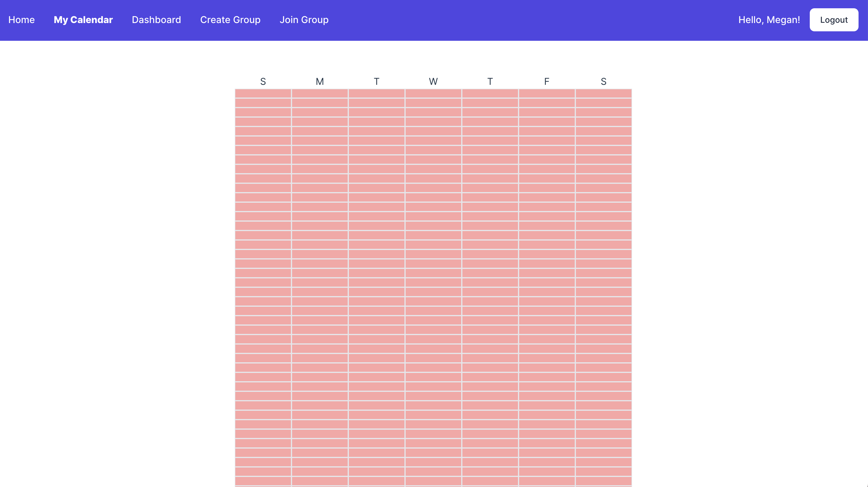
Task: Select the Monday column header
Action: pos(319,81)
